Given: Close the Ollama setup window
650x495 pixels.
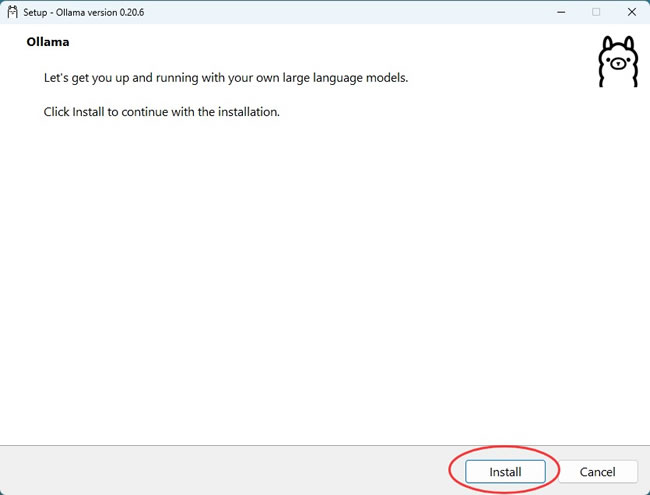Looking at the screenshot, I should pyautogui.click(x=632, y=12).
